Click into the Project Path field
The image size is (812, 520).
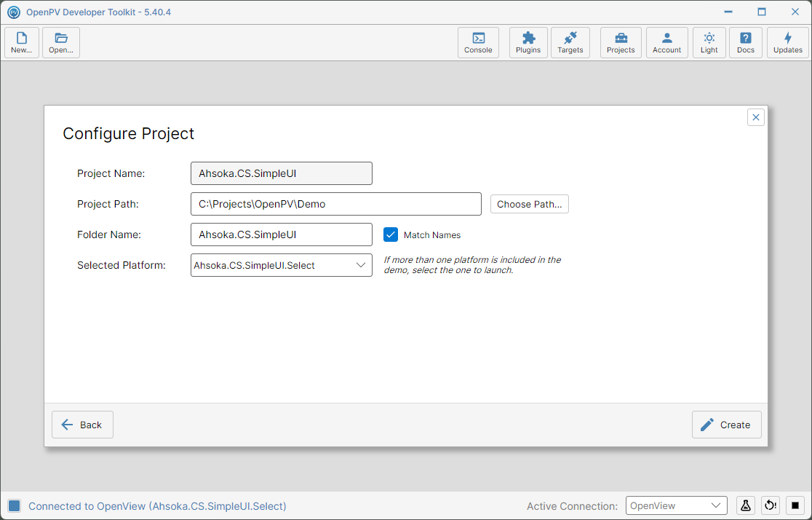(x=336, y=204)
